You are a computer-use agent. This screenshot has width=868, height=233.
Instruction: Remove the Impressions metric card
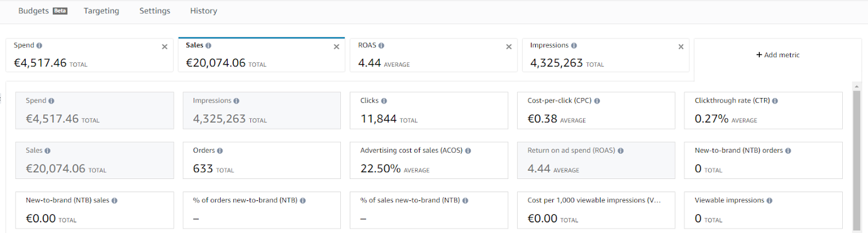click(x=681, y=46)
